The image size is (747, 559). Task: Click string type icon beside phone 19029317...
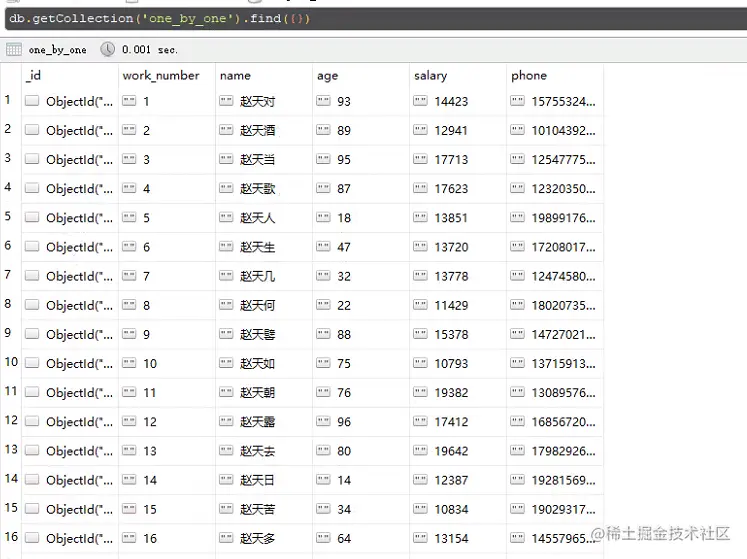click(x=517, y=509)
